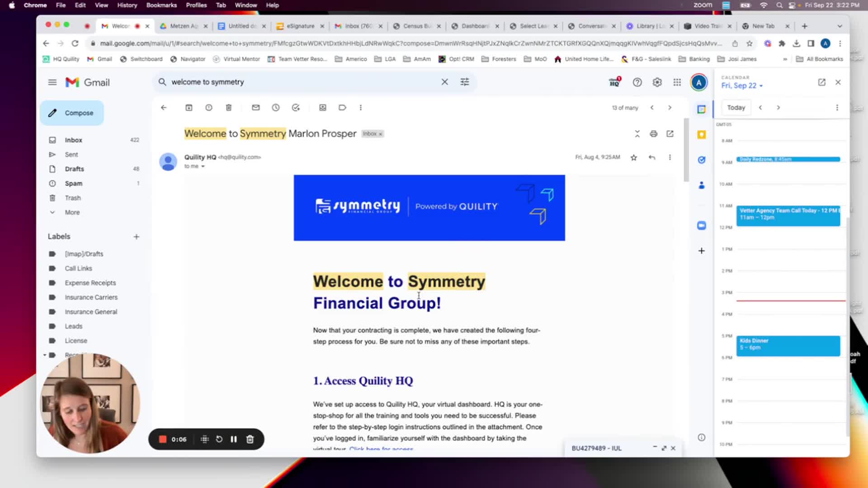This screenshot has height=488, width=868.
Task: Collapse all messages in conversation
Action: click(x=637, y=134)
